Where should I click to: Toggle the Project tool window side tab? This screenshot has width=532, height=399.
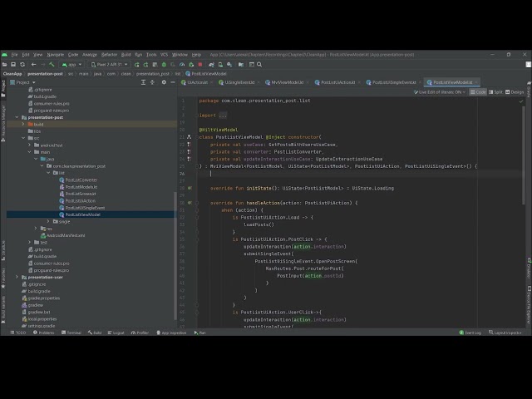tap(3, 89)
